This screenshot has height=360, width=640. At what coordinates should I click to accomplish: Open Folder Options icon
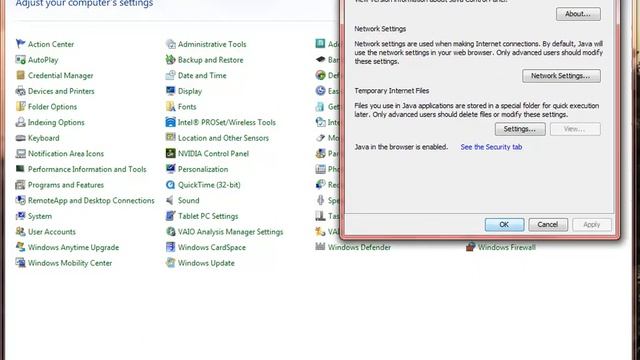(x=20, y=107)
